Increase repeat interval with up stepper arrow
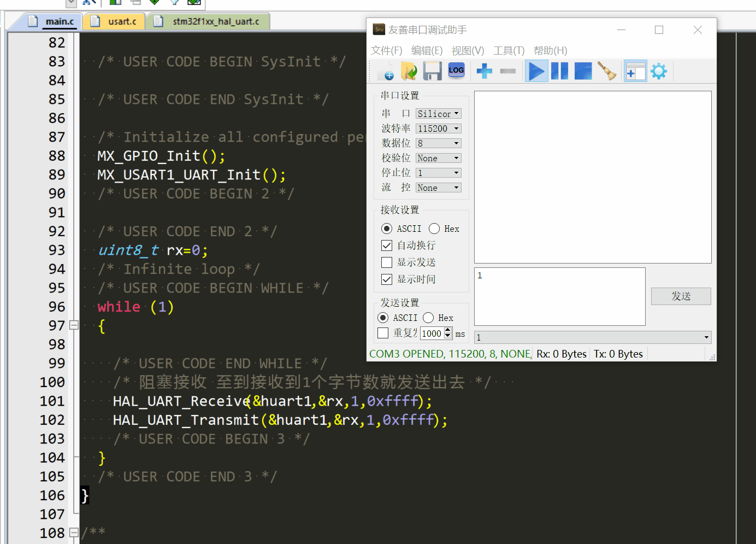Viewport: 756px width, 544px height. click(x=448, y=330)
